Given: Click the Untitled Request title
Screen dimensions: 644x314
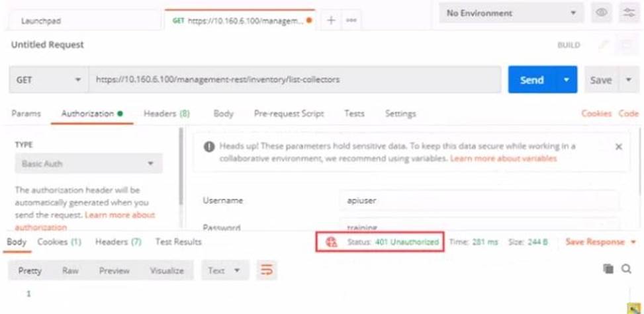Looking at the screenshot, I should tap(47, 45).
